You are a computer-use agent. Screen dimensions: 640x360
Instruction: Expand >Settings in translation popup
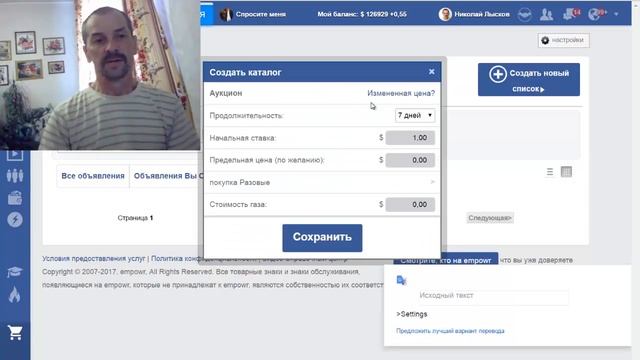411,314
